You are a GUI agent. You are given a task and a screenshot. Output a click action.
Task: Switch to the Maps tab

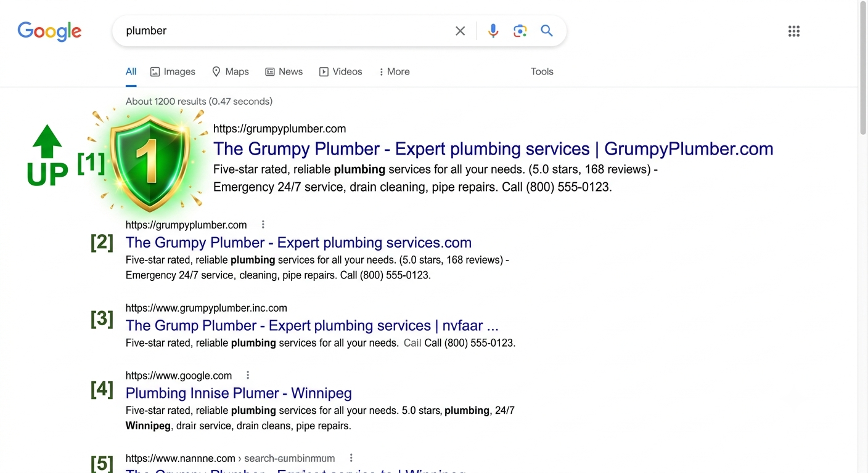[x=230, y=71]
